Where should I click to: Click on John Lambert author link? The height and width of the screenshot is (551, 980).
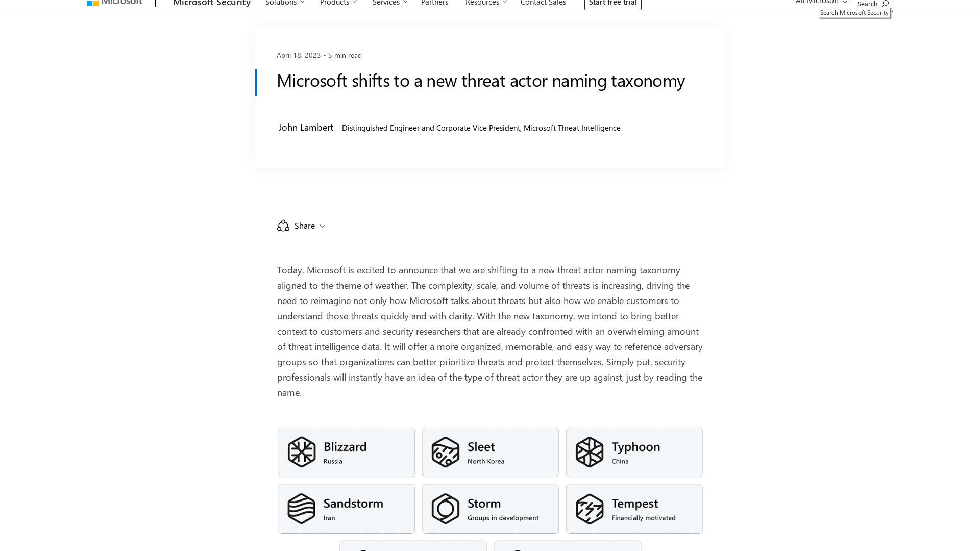[x=306, y=127]
